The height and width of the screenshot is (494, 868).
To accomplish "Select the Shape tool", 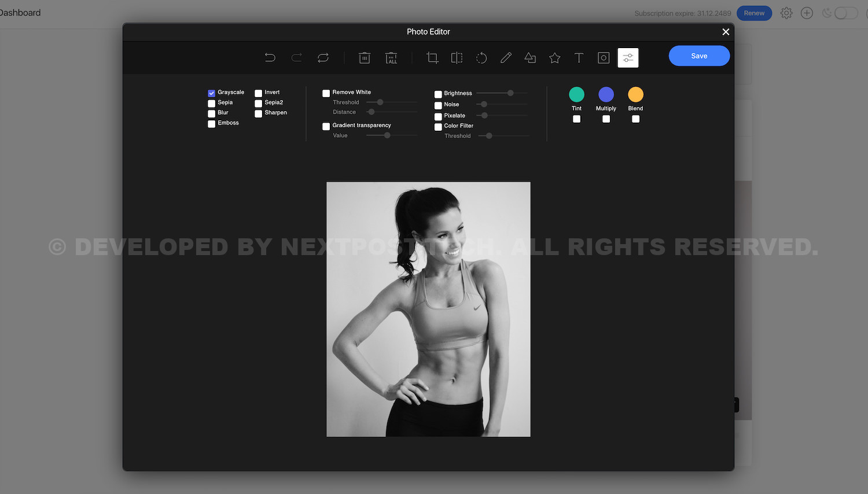I will coord(530,57).
